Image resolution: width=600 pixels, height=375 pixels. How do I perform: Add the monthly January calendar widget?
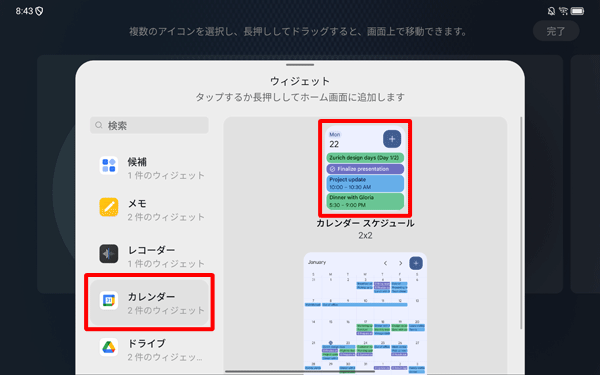point(365,313)
